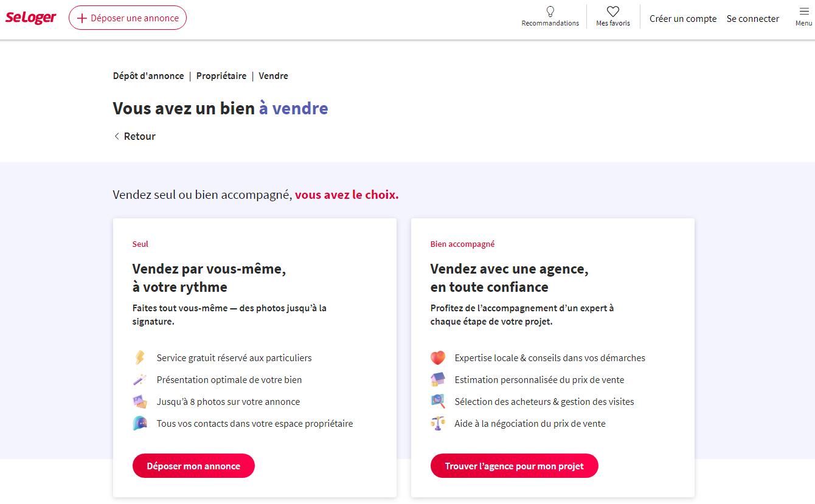Screen dimensions: 815x504
Task: Click the lightning icon next to service gratuit
Action: (x=140, y=357)
